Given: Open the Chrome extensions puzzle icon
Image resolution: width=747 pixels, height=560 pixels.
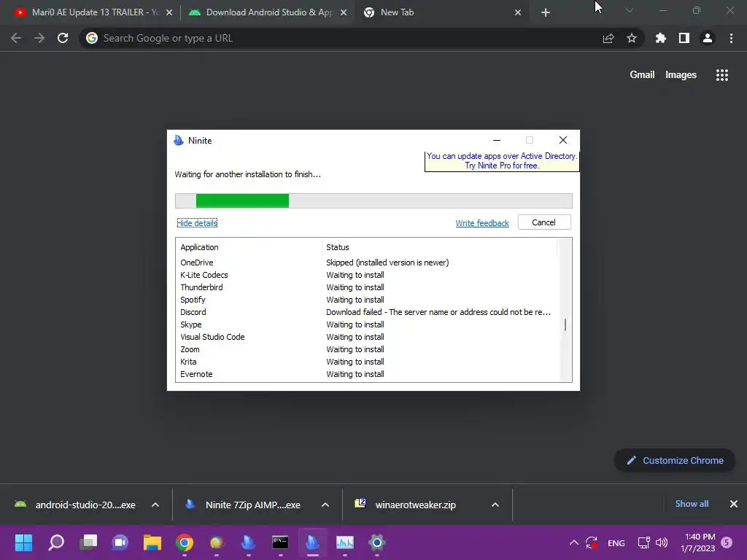Looking at the screenshot, I should click(661, 38).
